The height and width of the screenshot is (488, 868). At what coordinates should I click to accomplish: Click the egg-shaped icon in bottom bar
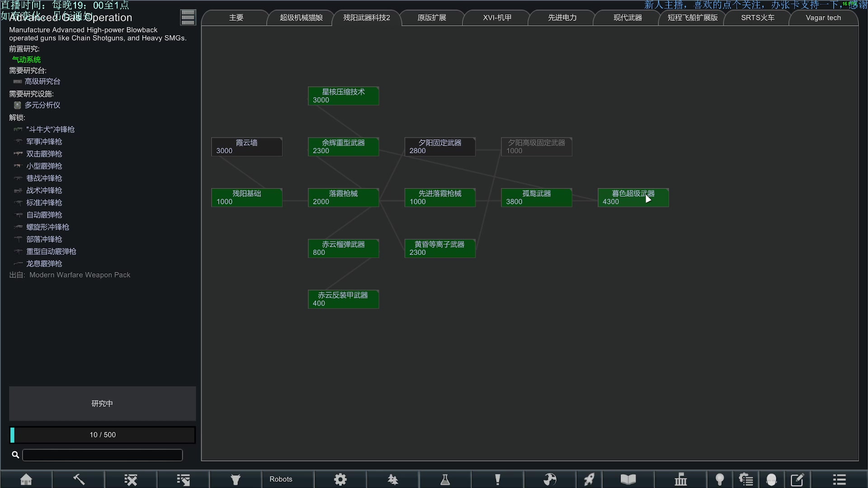[772, 479]
